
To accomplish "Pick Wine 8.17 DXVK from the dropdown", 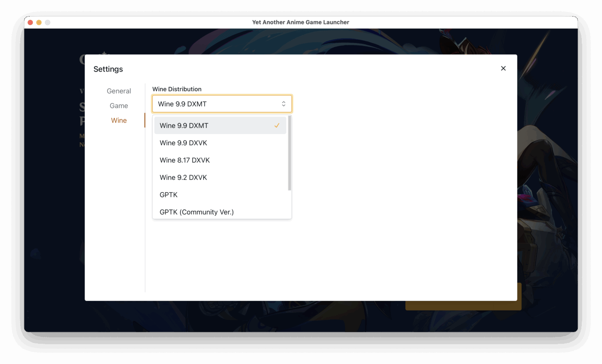I will coord(184,160).
